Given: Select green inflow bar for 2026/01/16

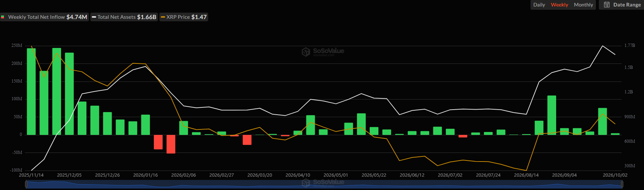Looking at the screenshot, I should point(146,125).
